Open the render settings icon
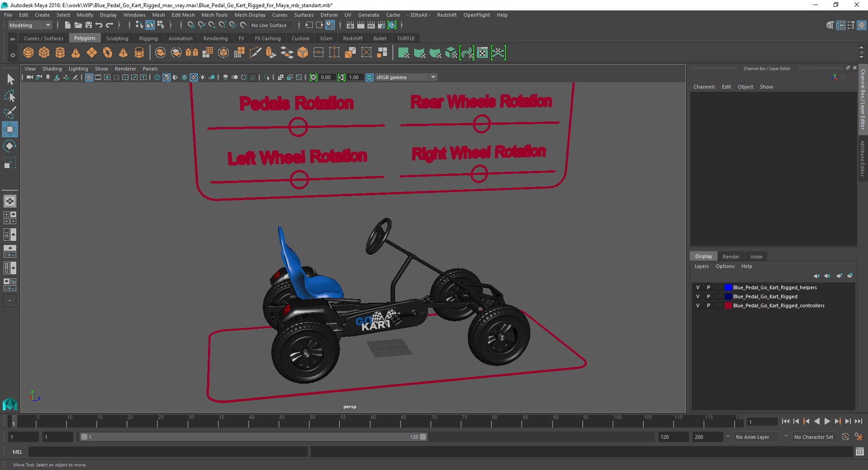The height and width of the screenshot is (470, 868). [x=382, y=25]
